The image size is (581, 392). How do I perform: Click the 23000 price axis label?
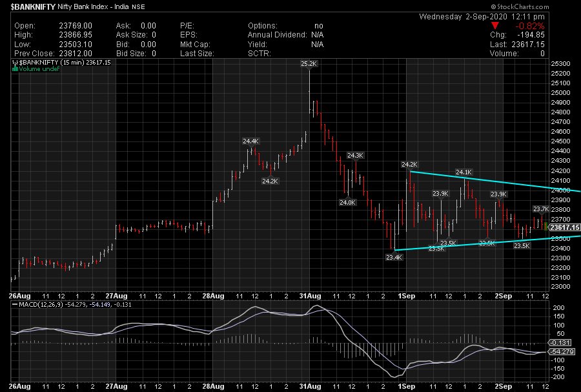coord(560,286)
